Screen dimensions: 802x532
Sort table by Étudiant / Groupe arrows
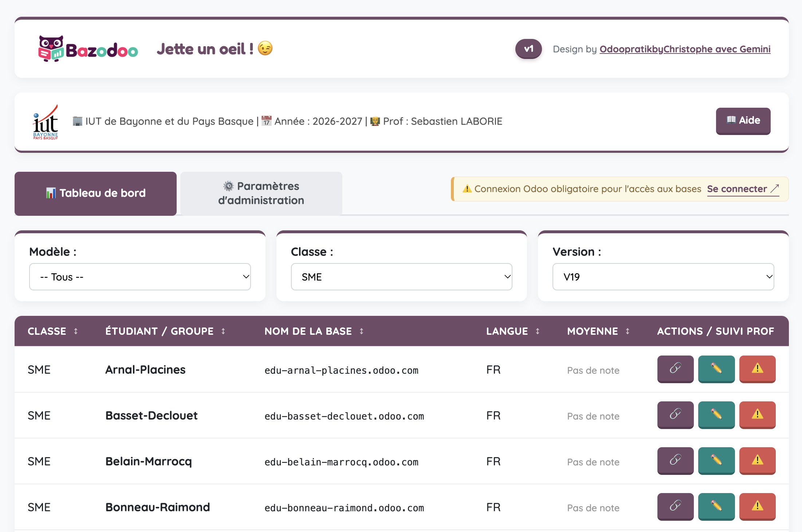pos(223,331)
